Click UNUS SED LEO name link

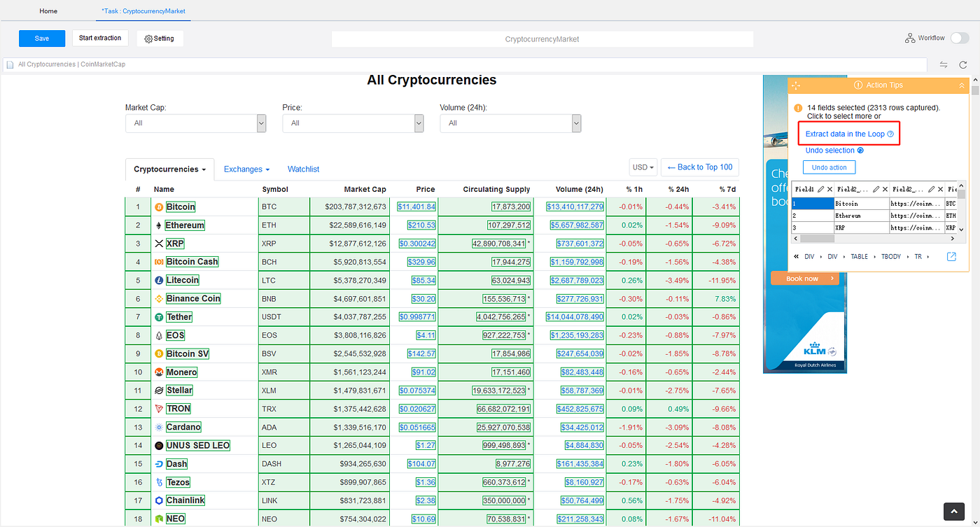pyautogui.click(x=198, y=446)
